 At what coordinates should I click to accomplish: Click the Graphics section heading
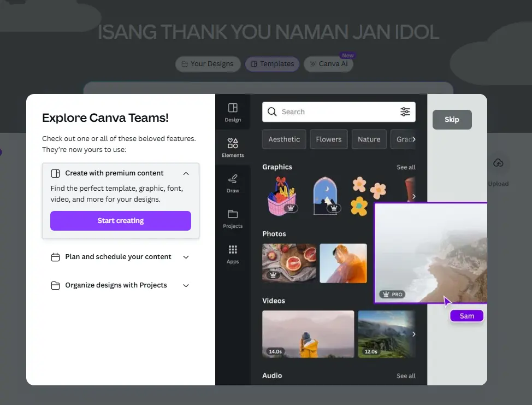277,167
